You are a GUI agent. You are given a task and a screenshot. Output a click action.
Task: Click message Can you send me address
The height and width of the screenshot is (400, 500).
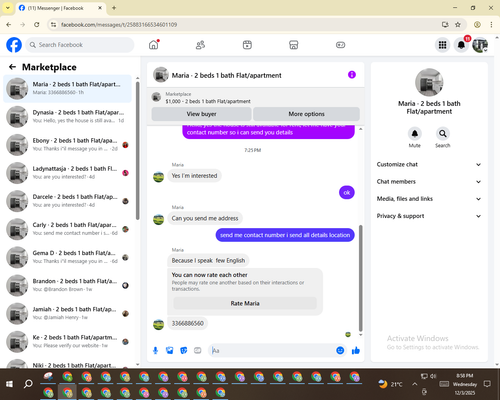click(x=205, y=218)
